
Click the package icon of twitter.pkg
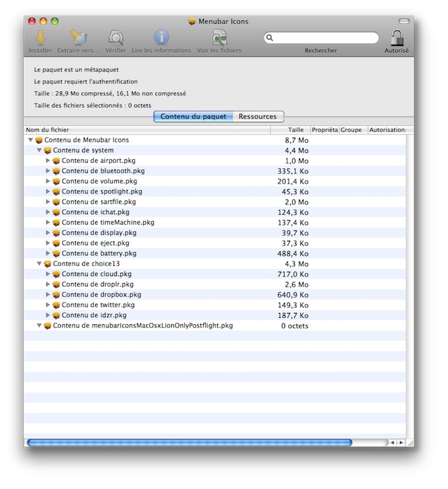point(56,305)
